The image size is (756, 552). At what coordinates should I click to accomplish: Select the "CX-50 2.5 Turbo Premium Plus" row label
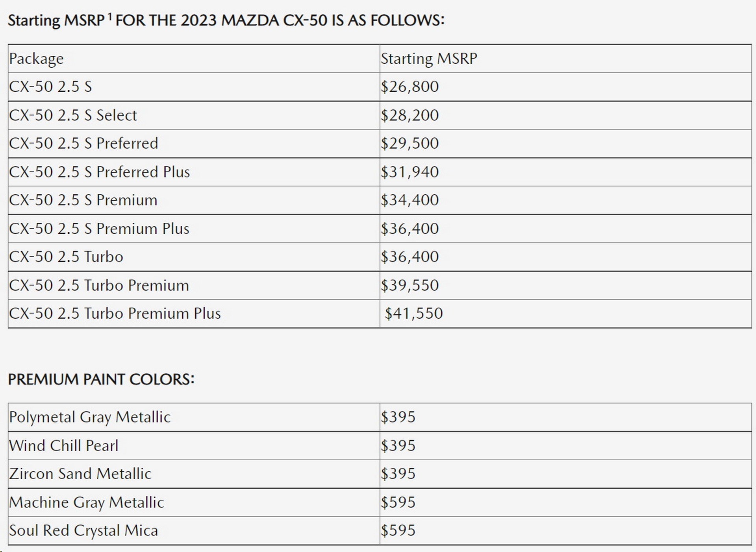click(115, 314)
